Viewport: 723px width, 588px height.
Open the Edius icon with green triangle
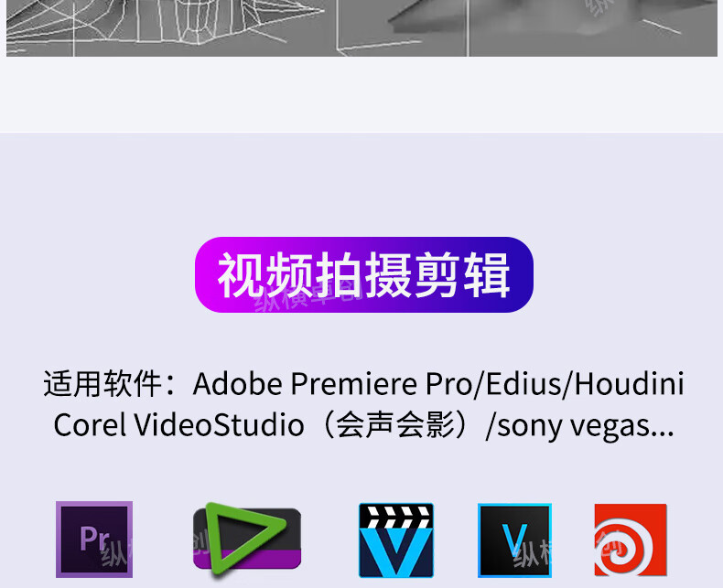tap(247, 540)
